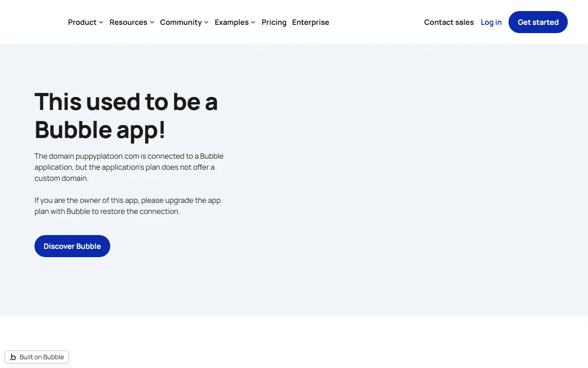Follow the Log in link
Image resolution: width=588 pixels, height=368 pixels.
point(491,22)
